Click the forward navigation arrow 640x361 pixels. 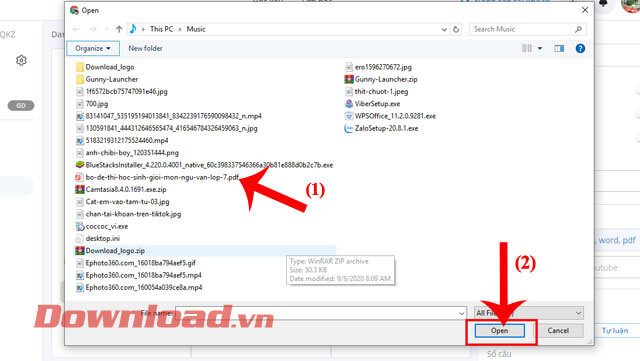point(93,29)
